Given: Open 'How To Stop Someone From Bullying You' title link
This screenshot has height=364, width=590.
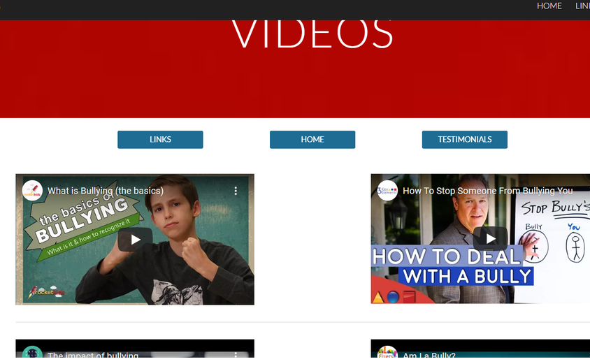Looking at the screenshot, I should [x=487, y=190].
